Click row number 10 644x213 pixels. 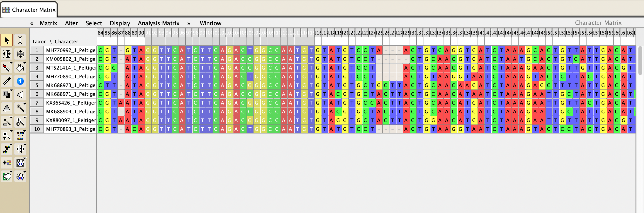[x=37, y=129]
